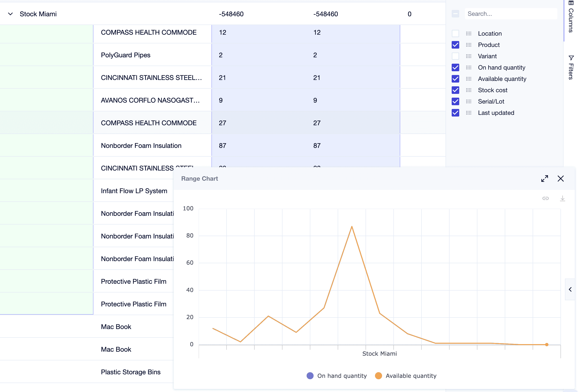Image resolution: width=581 pixels, height=392 pixels.
Task: Click drag handle beside Last updated
Action: point(468,113)
